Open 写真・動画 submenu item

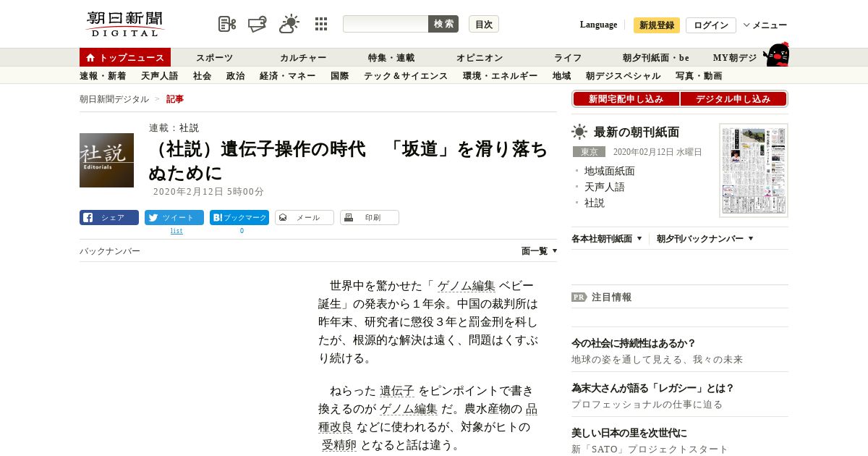click(x=699, y=76)
